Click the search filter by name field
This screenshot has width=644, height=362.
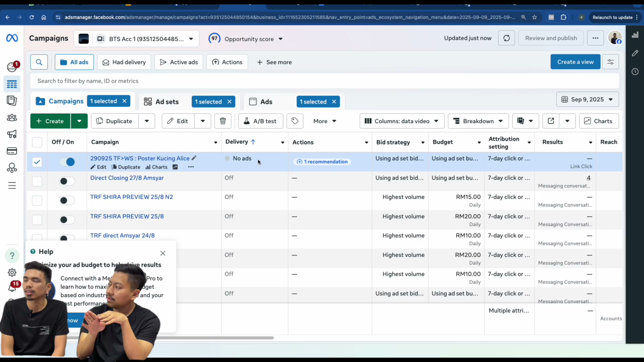(324, 81)
